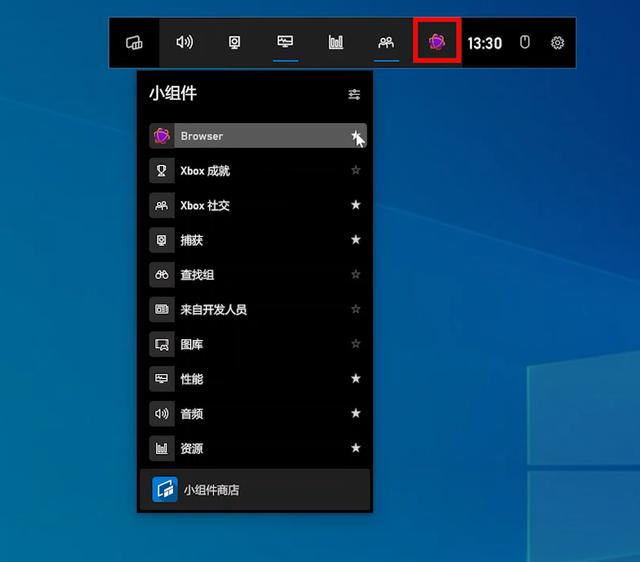640x562 pixels.
Task: Click the news icon next to 来自开发人员
Action: (x=162, y=309)
